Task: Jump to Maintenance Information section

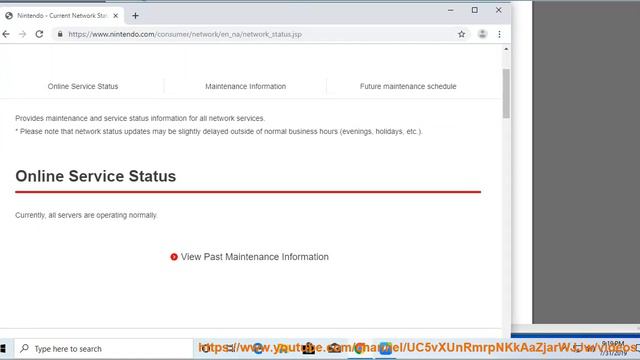Action: coord(245,87)
